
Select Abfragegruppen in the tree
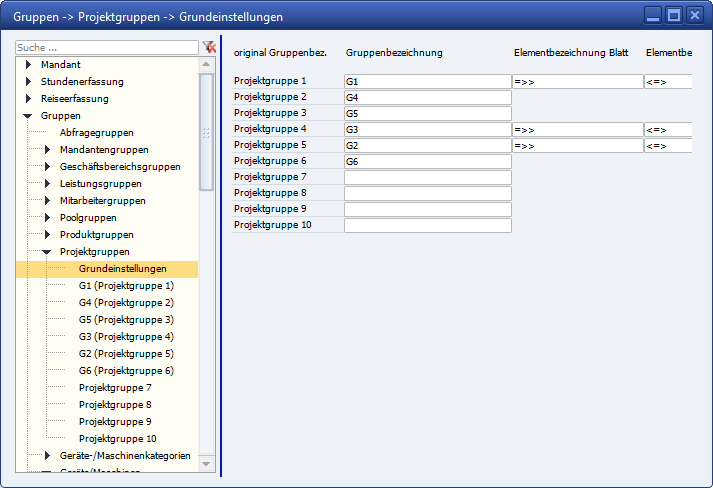[x=96, y=133]
